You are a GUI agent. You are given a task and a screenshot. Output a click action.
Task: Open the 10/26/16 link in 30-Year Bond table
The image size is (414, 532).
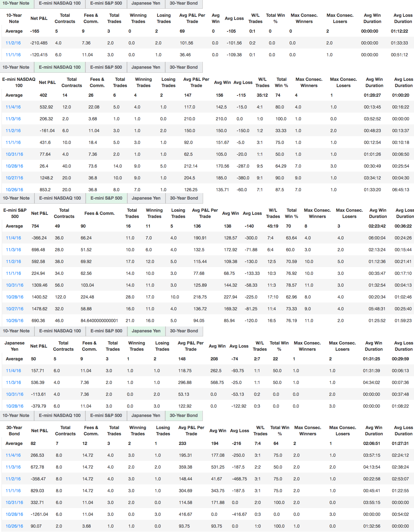pos(14,526)
